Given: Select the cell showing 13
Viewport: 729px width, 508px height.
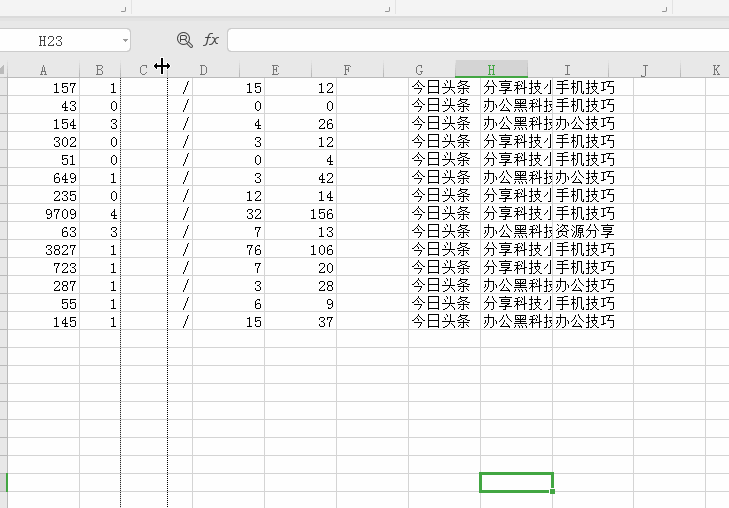Looking at the screenshot, I should (x=300, y=232).
